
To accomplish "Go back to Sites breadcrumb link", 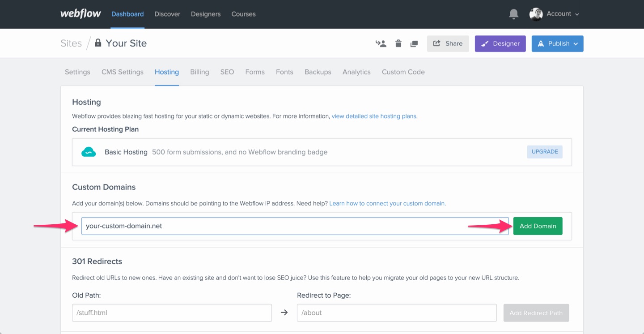I will 71,43.
